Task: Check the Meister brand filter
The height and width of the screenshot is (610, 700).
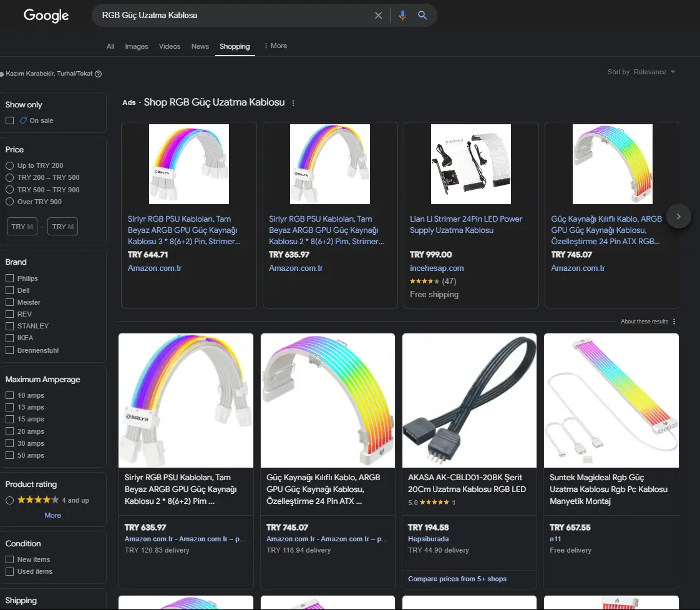Action: coord(9,302)
